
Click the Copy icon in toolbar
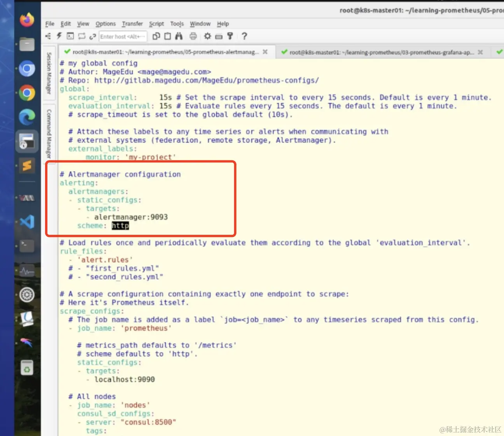[x=156, y=36]
